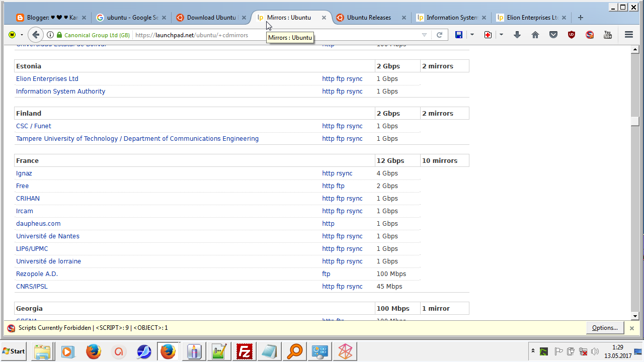This screenshot has height=362, width=644.
Task: Open the Ignaz mirror link
Action: tap(24, 173)
